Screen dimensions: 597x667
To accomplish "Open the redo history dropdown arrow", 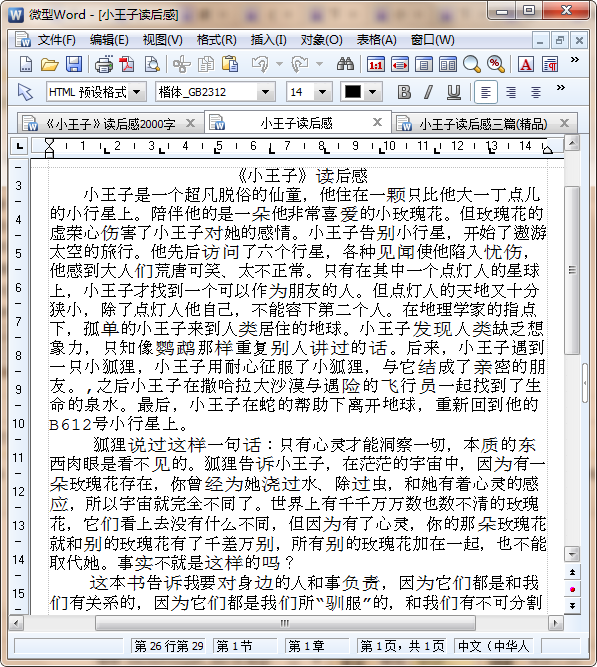I will (319, 64).
